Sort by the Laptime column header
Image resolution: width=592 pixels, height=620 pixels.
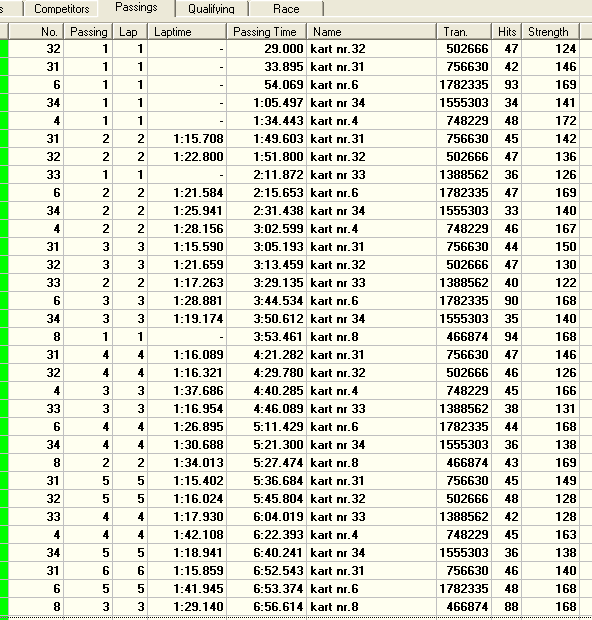pos(187,32)
